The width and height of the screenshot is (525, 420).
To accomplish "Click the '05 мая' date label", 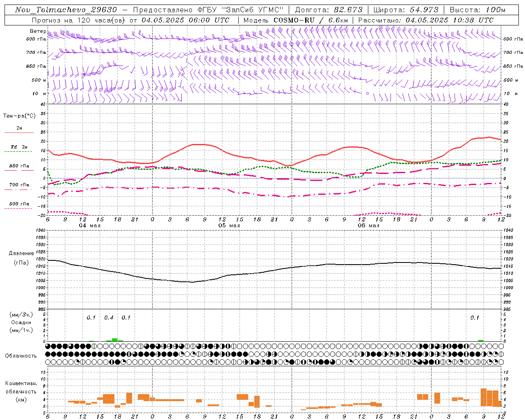I will pyautogui.click(x=229, y=226).
